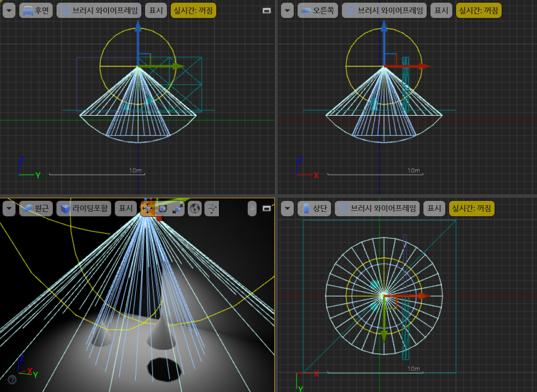This screenshot has width=537, height=392.
Task: Open the surface snapping options icon
Action: tap(212, 208)
